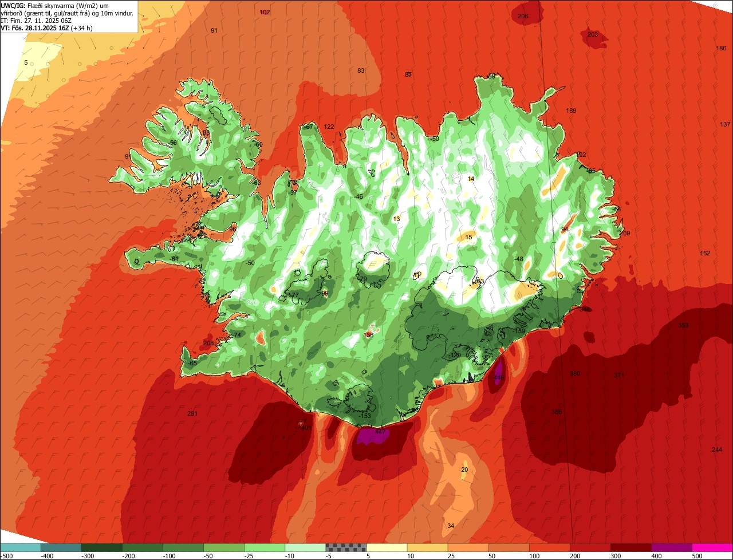733x560 pixels.
Task: Click the '203' value in the northeast sea
Action: (x=593, y=34)
